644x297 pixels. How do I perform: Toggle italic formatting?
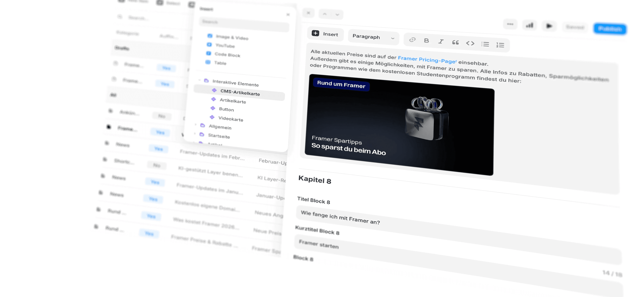(x=441, y=41)
